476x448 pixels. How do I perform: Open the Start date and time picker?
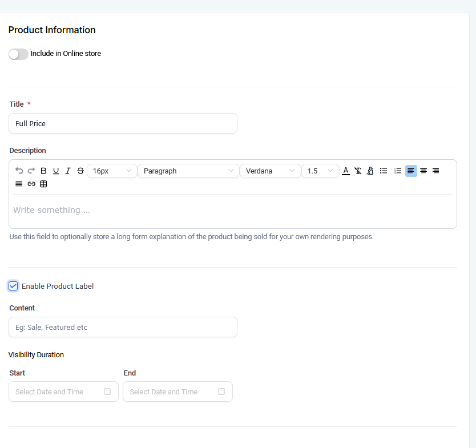point(63,392)
